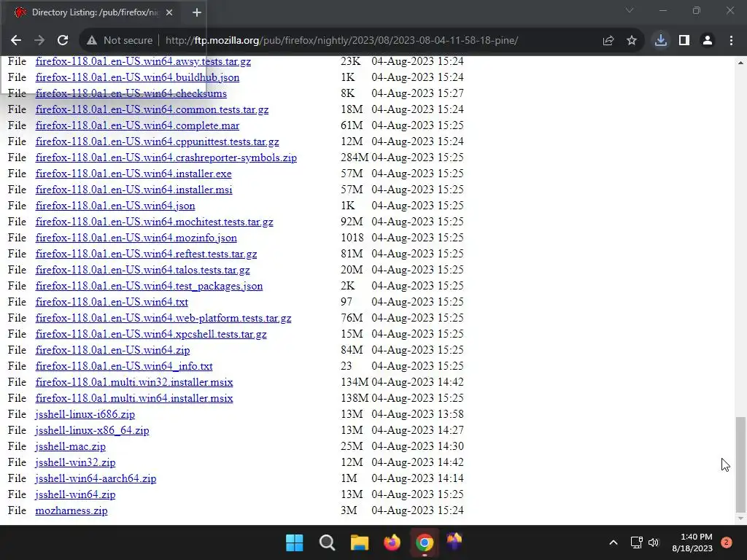Open firefox win64 checksums file
The width and height of the screenshot is (747, 560).
(x=131, y=93)
